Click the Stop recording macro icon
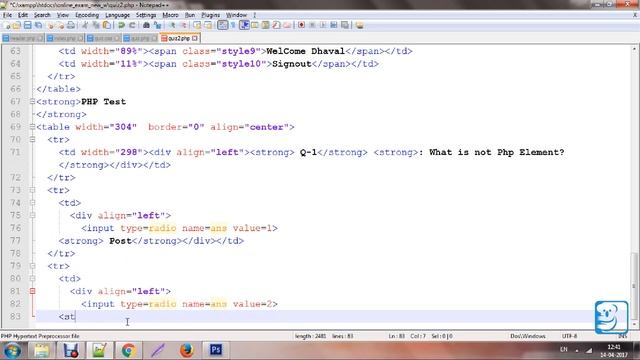 [x=312, y=25]
